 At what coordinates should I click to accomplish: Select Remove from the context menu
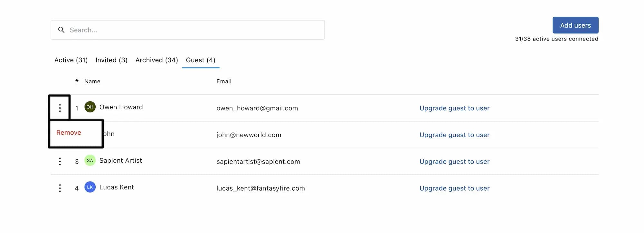point(69,133)
